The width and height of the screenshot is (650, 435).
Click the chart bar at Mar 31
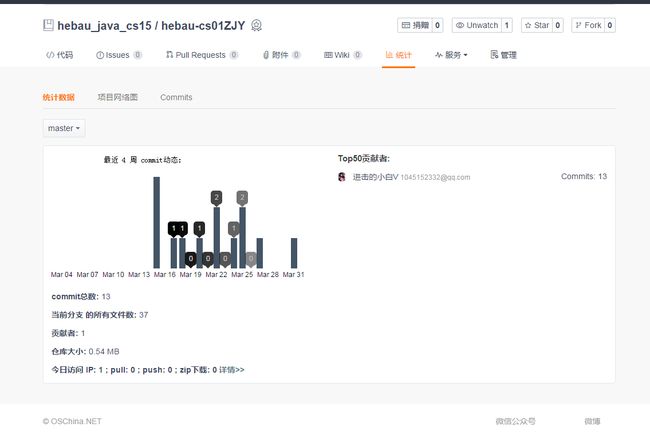(x=294, y=253)
